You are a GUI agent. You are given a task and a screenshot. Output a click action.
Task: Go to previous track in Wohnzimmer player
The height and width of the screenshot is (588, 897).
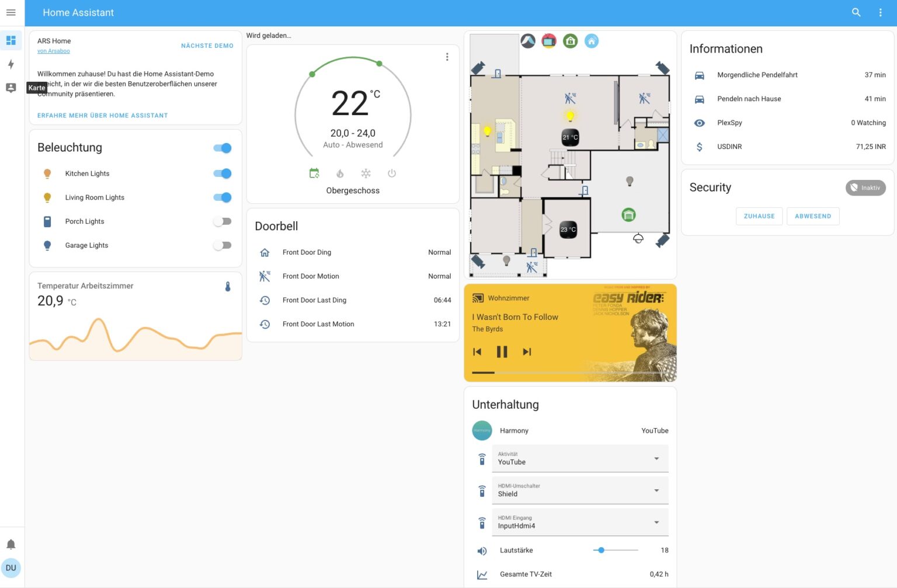pos(477,352)
